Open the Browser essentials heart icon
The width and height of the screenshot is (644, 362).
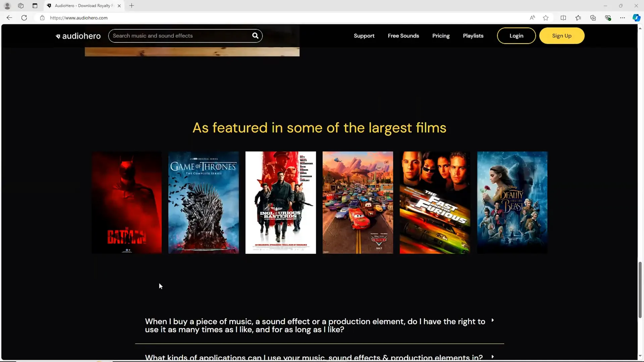pyautogui.click(x=608, y=18)
